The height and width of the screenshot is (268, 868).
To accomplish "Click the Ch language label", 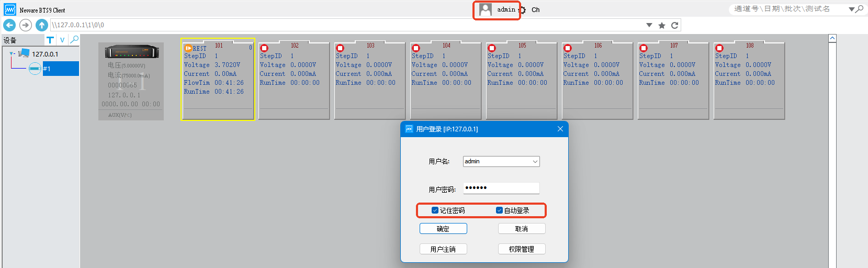I will tap(536, 10).
